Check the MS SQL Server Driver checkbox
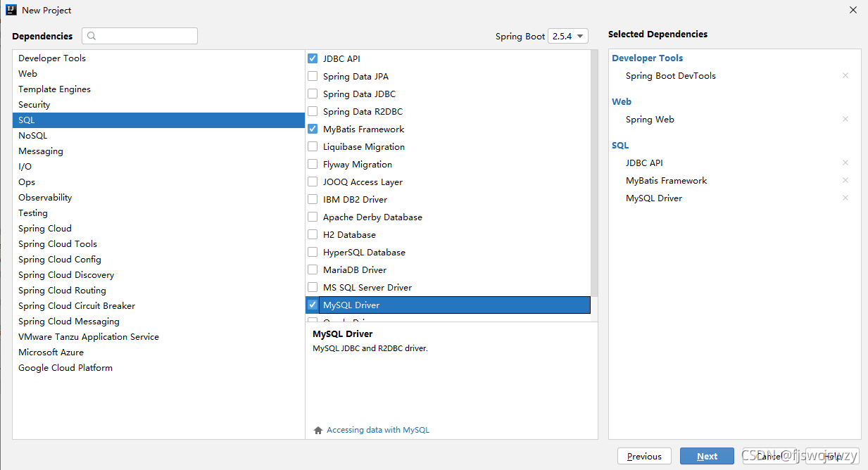This screenshot has width=868, height=470. 313,287
